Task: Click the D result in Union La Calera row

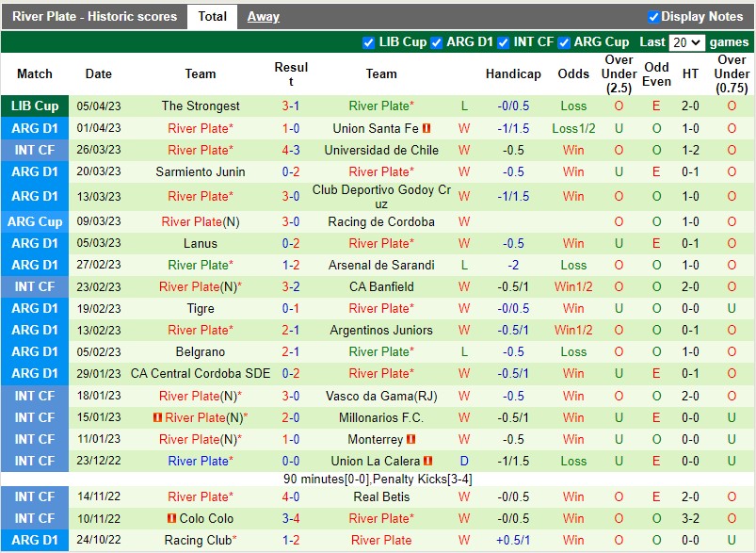Action: tap(464, 461)
